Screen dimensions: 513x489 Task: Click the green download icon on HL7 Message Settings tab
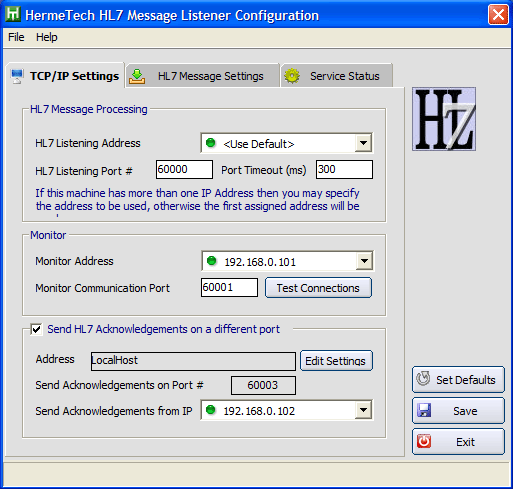[x=137, y=76]
